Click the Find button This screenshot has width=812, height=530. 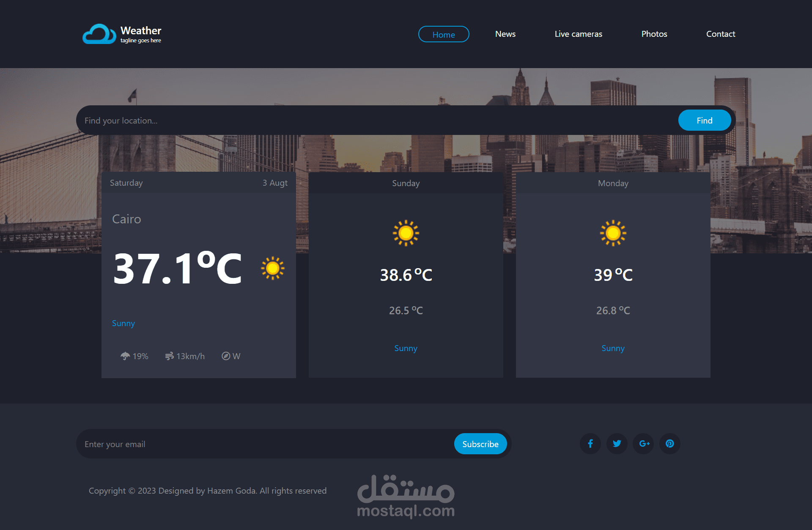[x=705, y=121]
